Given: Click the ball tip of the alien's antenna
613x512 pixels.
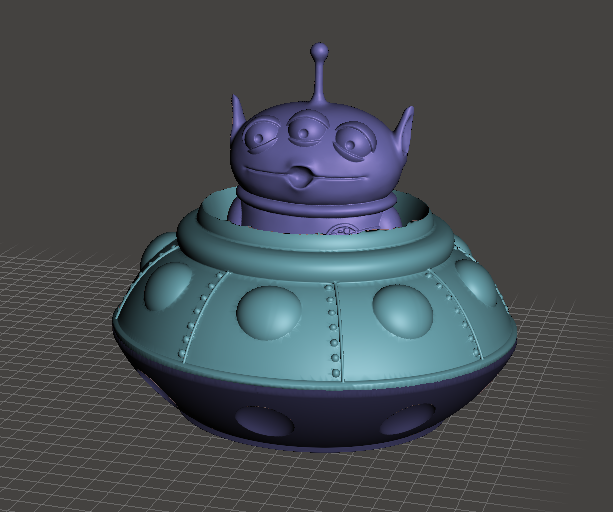Looking at the screenshot, I should pyautogui.click(x=320, y=52).
